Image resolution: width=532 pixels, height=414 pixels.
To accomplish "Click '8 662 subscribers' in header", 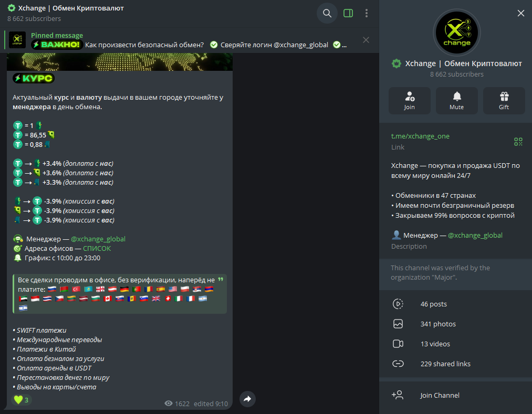I will click(34, 19).
